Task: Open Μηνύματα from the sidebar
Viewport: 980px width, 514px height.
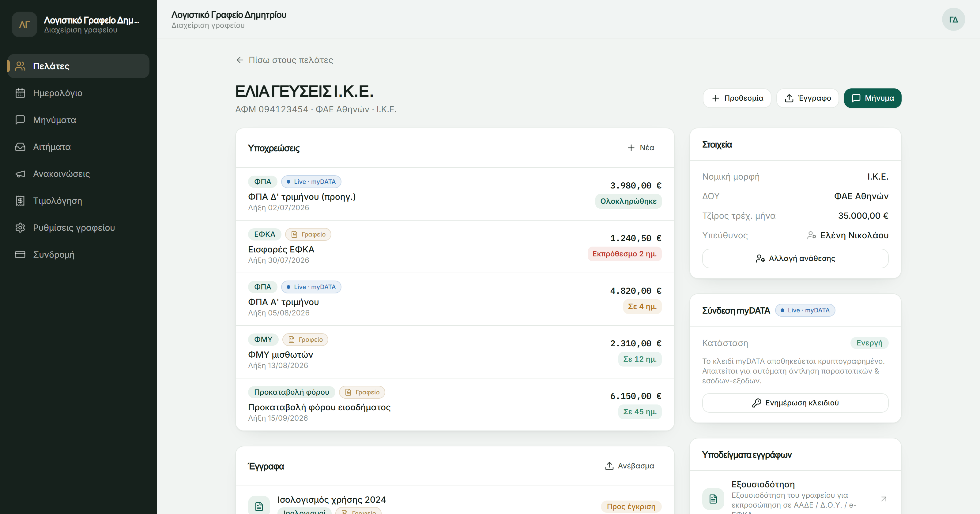Action: (78, 120)
